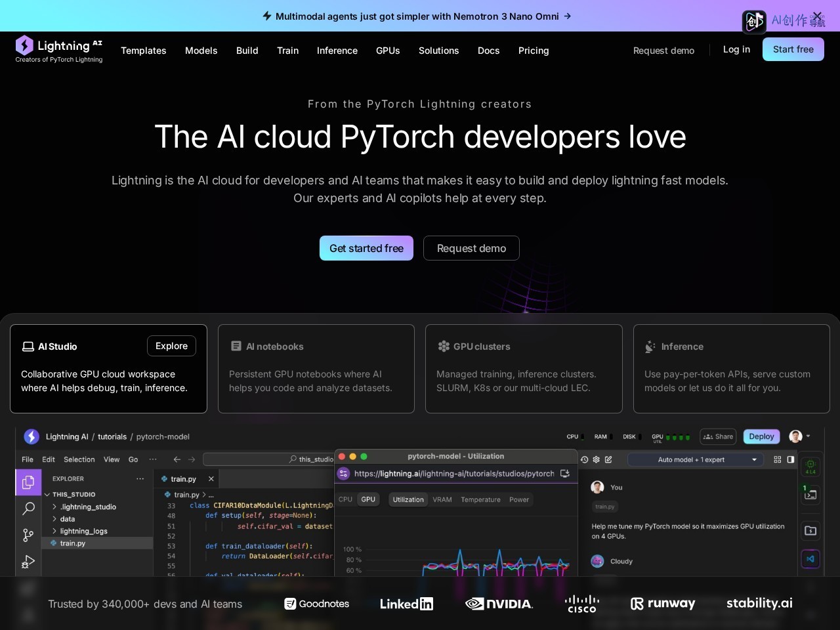This screenshot has height=630, width=840.
Task: Select train.py in the explorer tree
Action: click(97, 543)
